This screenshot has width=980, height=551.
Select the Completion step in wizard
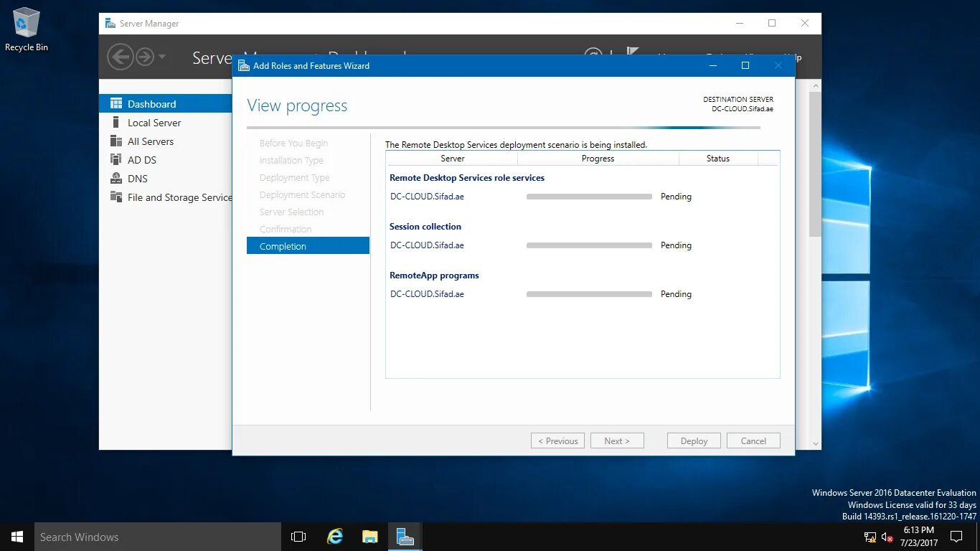coord(308,246)
